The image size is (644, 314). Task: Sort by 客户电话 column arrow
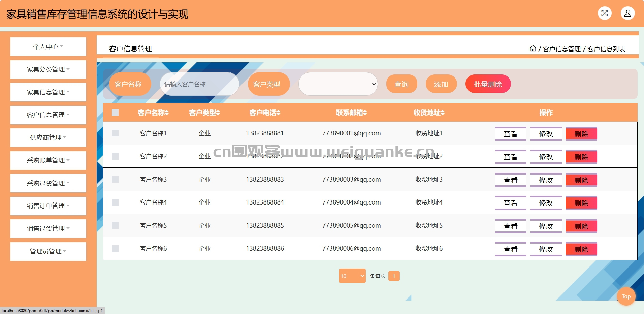[x=278, y=113]
